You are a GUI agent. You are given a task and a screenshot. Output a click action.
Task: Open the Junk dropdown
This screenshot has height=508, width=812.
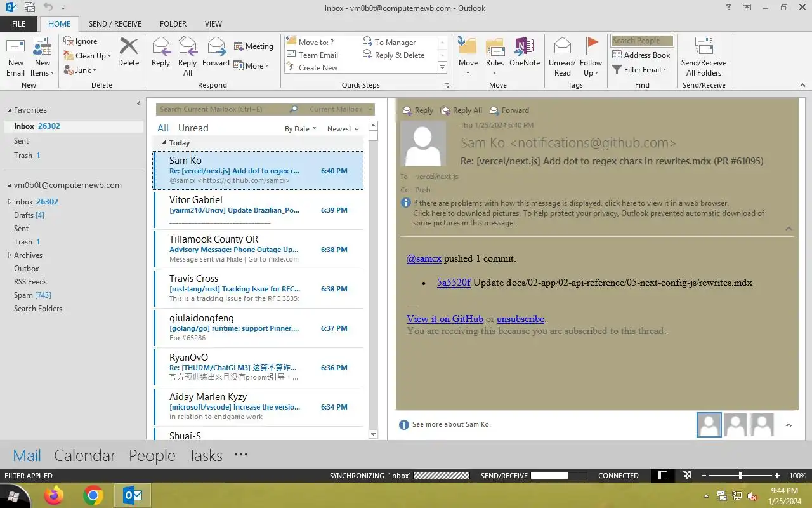(x=81, y=70)
